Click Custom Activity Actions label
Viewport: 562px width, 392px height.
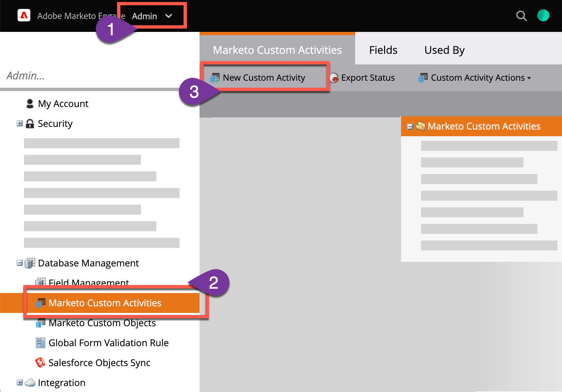pos(478,78)
